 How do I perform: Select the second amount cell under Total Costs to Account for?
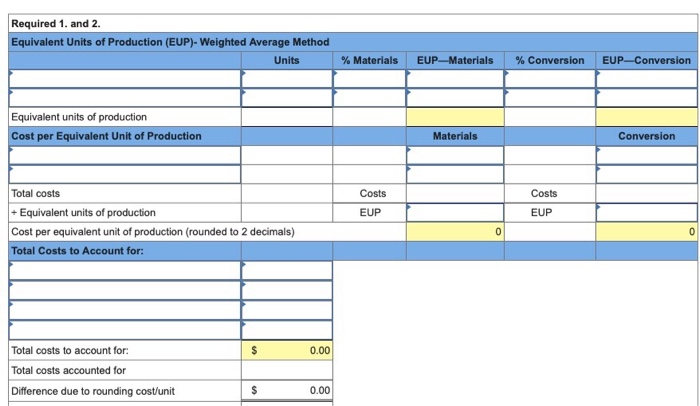tap(287, 290)
